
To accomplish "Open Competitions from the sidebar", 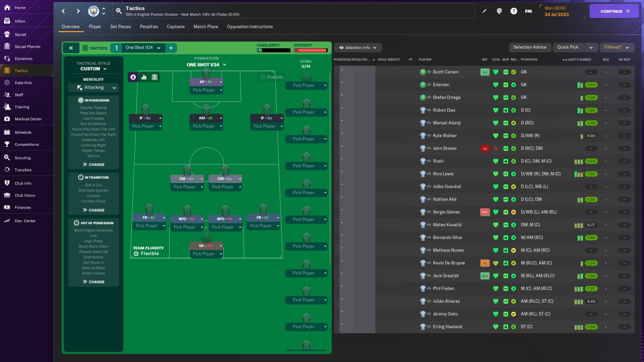I will pos(27,144).
